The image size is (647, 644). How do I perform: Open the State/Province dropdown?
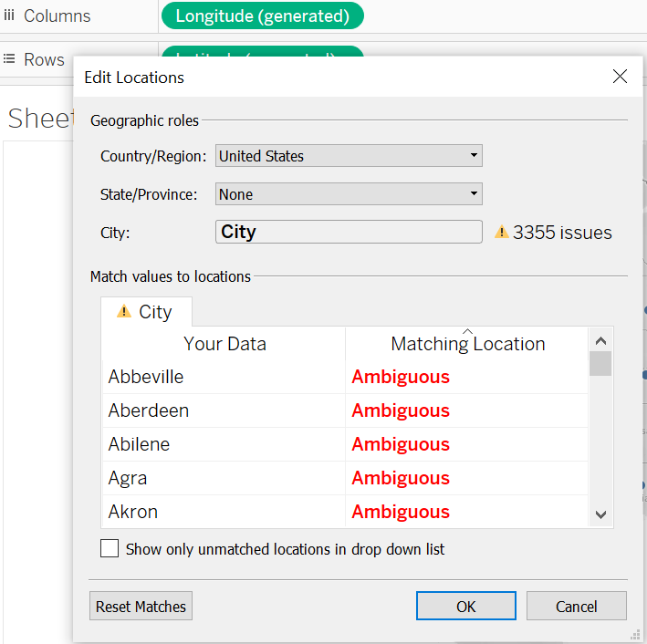(349, 194)
